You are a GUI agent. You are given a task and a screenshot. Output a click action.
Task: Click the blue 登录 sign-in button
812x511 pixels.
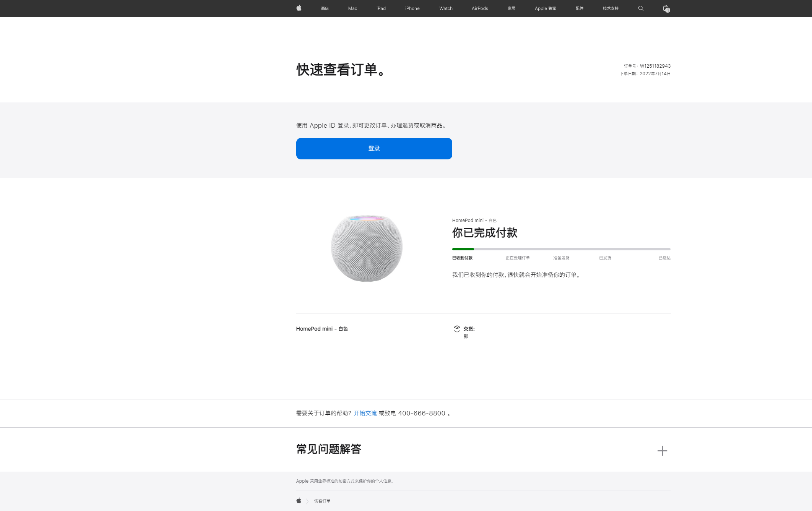point(374,148)
